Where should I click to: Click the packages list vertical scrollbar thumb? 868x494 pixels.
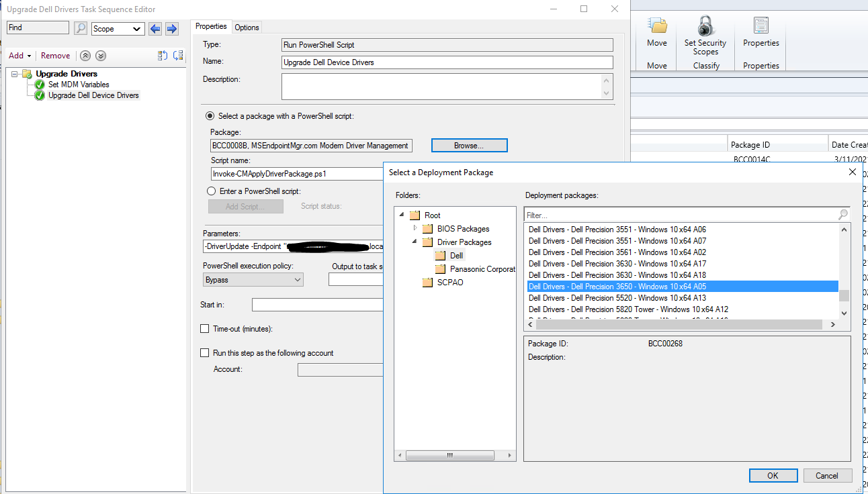coord(844,295)
